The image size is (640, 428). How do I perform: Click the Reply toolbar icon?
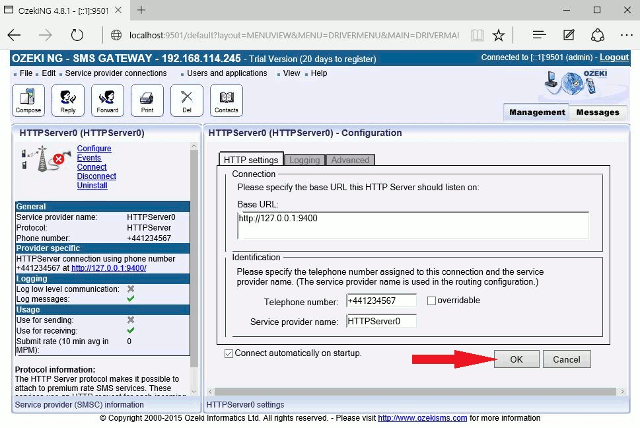click(68, 101)
